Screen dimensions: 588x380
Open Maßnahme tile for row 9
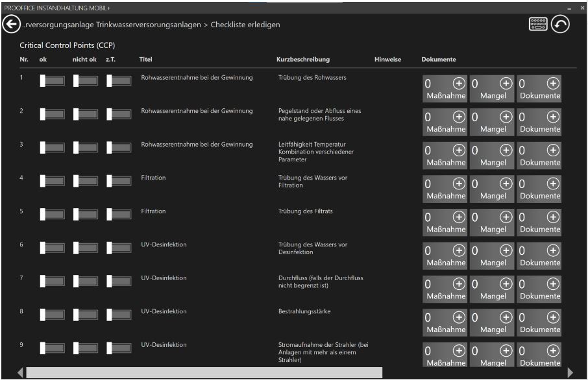(445, 355)
